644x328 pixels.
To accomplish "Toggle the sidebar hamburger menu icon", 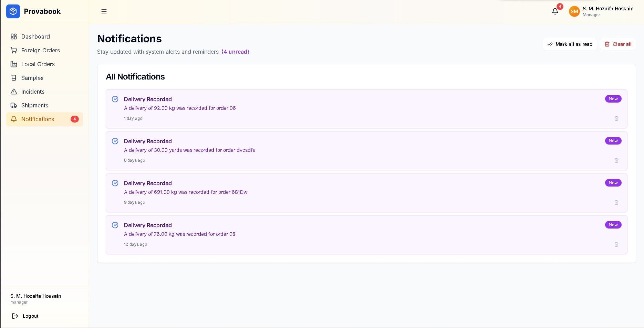I will (x=104, y=11).
